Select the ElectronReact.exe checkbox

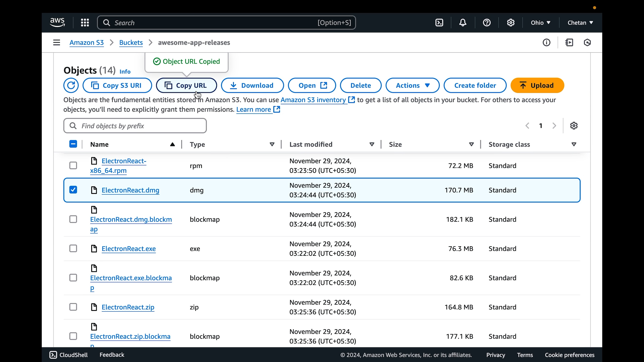pyautogui.click(x=73, y=249)
